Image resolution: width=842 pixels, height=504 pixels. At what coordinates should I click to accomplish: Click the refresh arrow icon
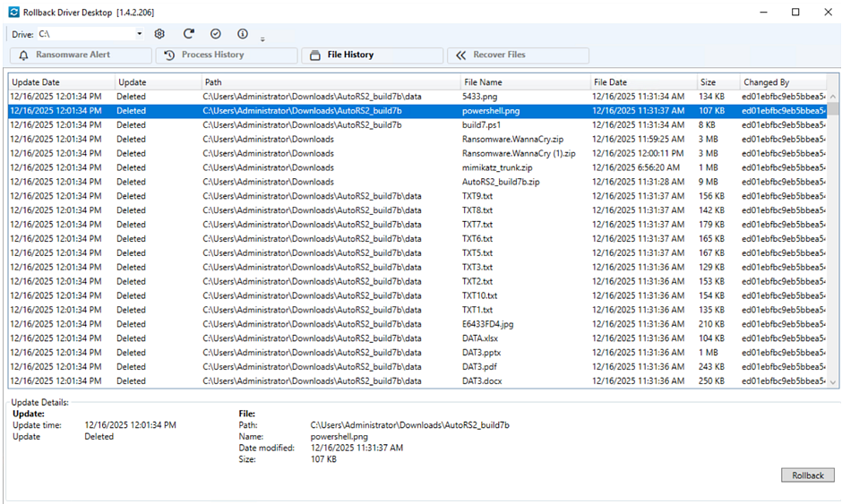(188, 34)
